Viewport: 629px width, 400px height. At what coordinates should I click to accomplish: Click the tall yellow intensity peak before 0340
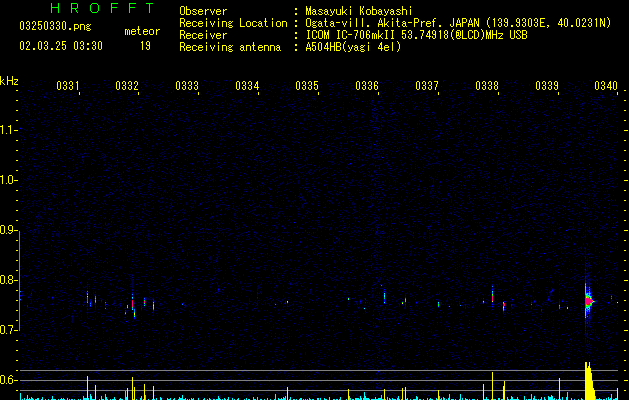588,381
